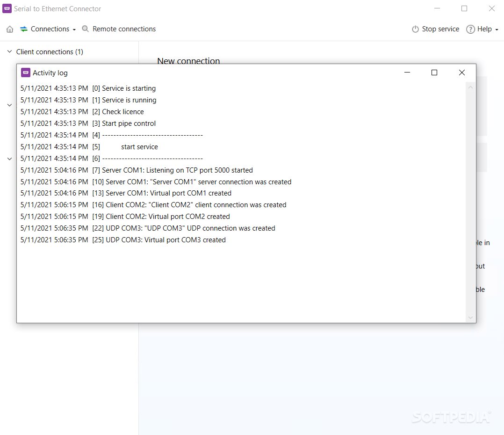Collapse Client connections (1) group

(x=10, y=51)
